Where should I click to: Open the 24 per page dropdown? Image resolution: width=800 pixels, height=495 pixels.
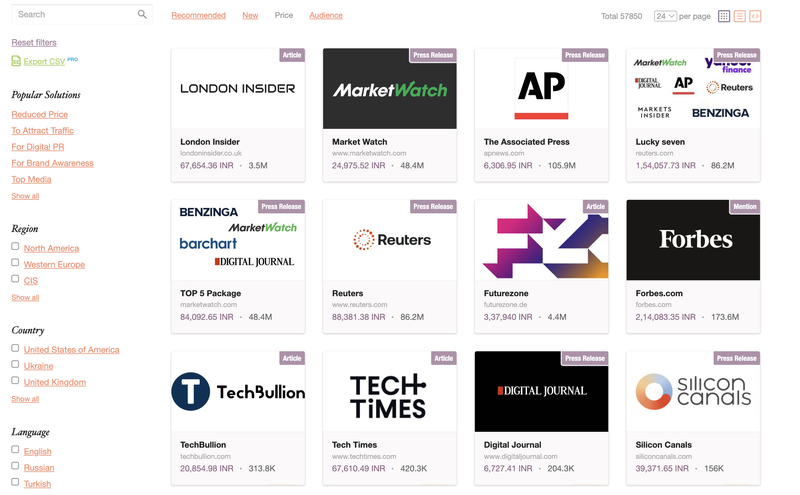click(x=665, y=16)
